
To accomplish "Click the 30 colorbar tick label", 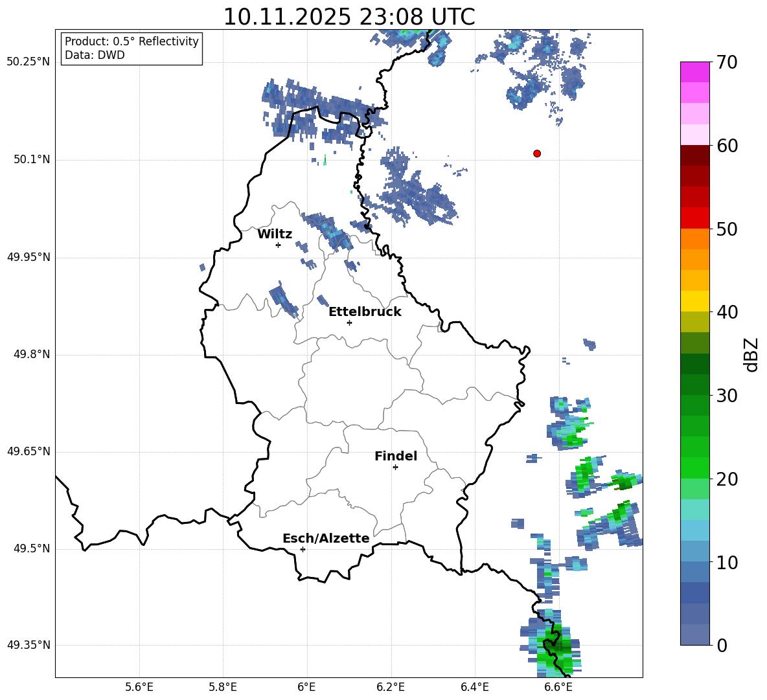I will pos(727,396).
